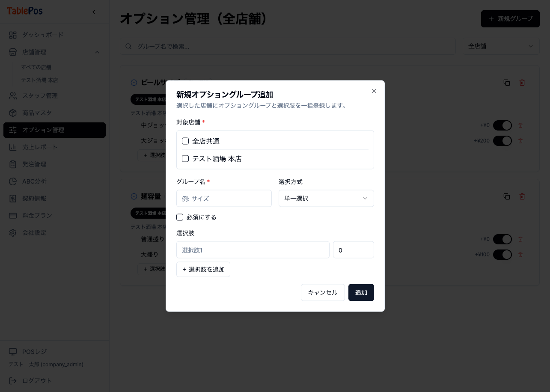Open 会社設定 page
Screen dimensions: 550x392
click(54, 232)
